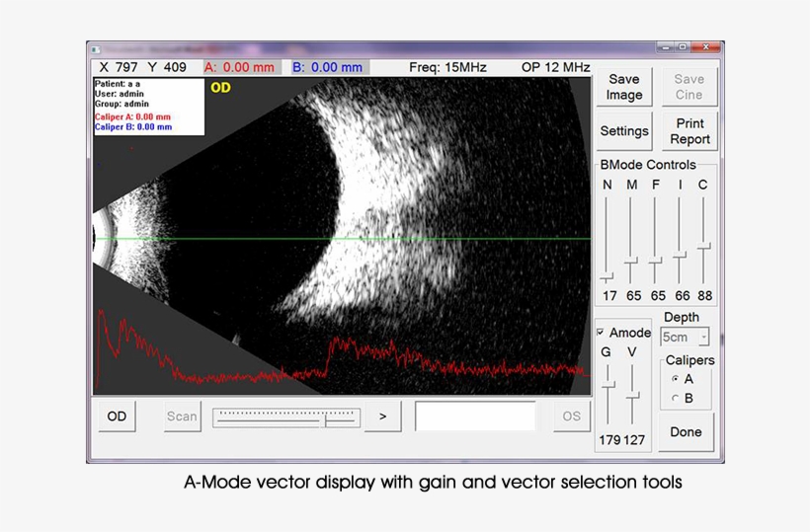The width and height of the screenshot is (810, 532).
Task: Adjust the C BMode slider
Action: click(x=703, y=246)
